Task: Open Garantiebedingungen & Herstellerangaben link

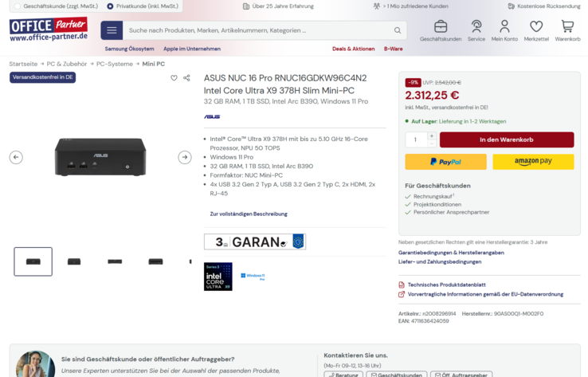Action: click(x=451, y=253)
